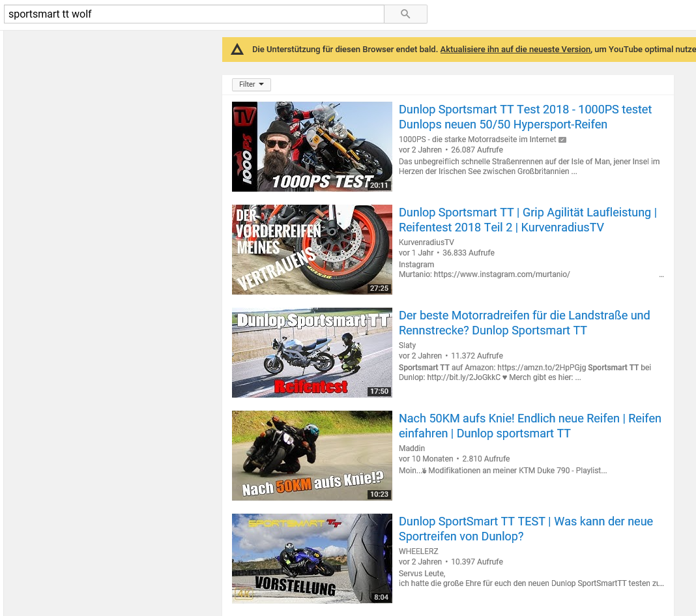
Task: Click '26.087 Aufrufe' view count text
Action: 477,150
